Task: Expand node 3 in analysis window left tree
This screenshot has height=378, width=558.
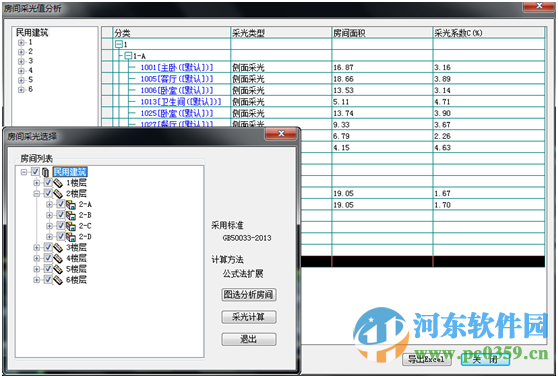Action: pyautogui.click(x=21, y=61)
